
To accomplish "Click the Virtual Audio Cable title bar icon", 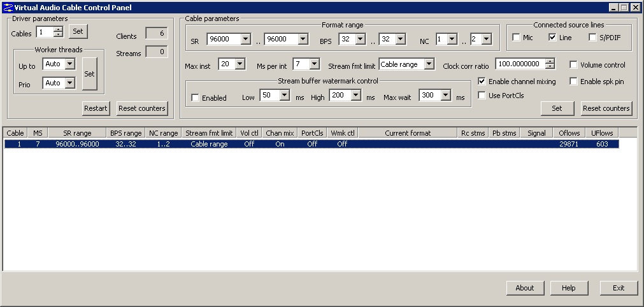I will click(x=8, y=8).
